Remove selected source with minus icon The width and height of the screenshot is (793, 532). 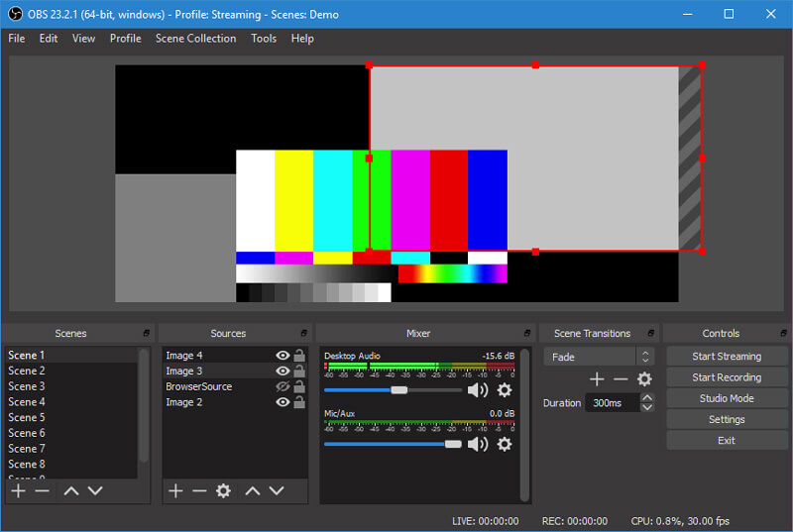pos(199,490)
